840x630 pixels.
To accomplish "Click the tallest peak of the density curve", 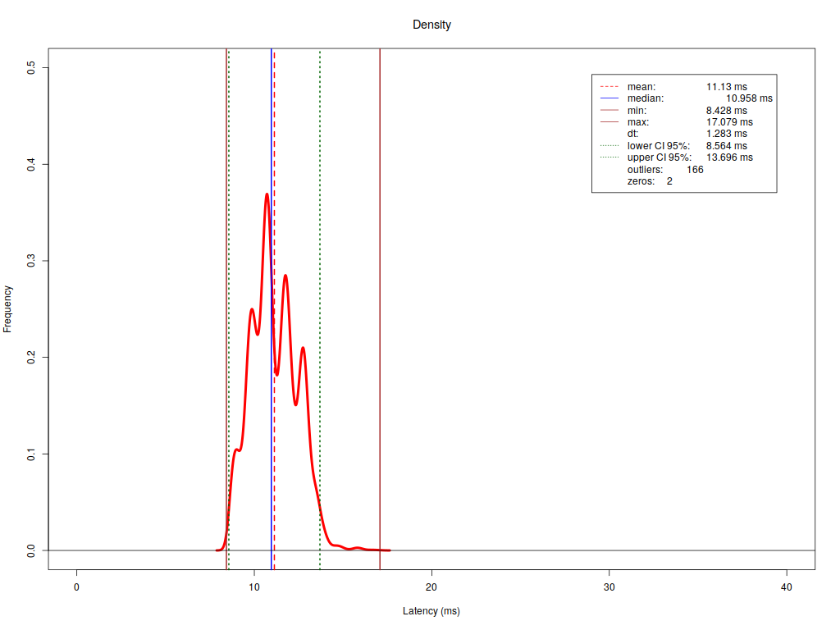I will click(x=267, y=194).
